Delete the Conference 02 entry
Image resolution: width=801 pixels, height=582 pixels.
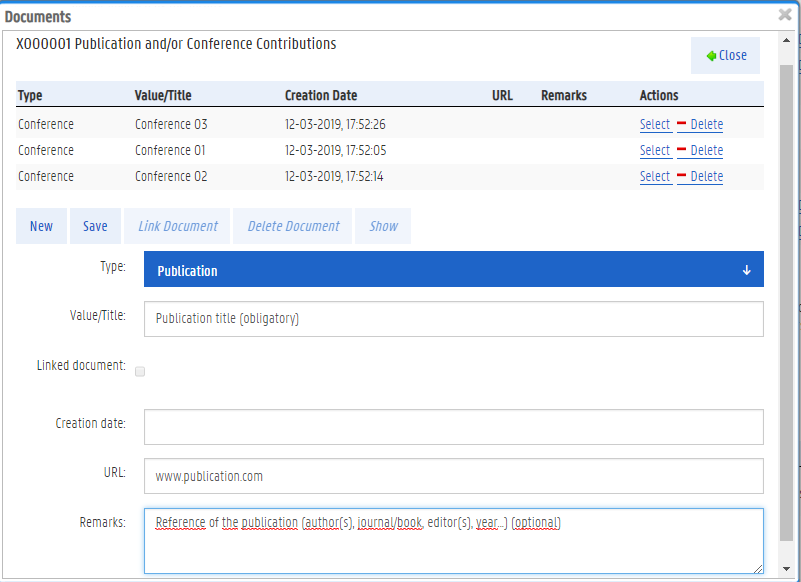(x=706, y=177)
